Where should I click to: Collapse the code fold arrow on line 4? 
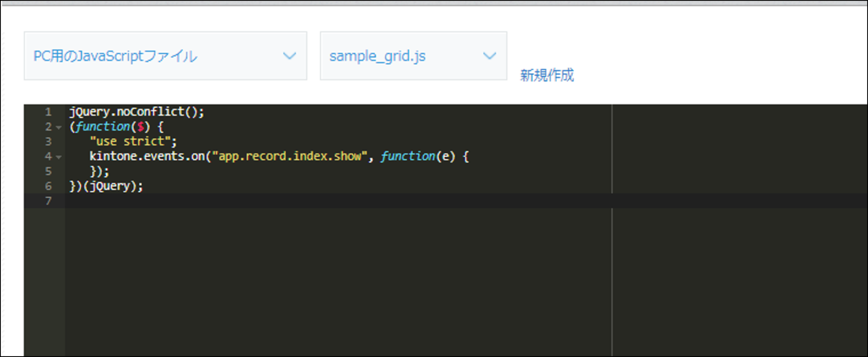point(59,157)
